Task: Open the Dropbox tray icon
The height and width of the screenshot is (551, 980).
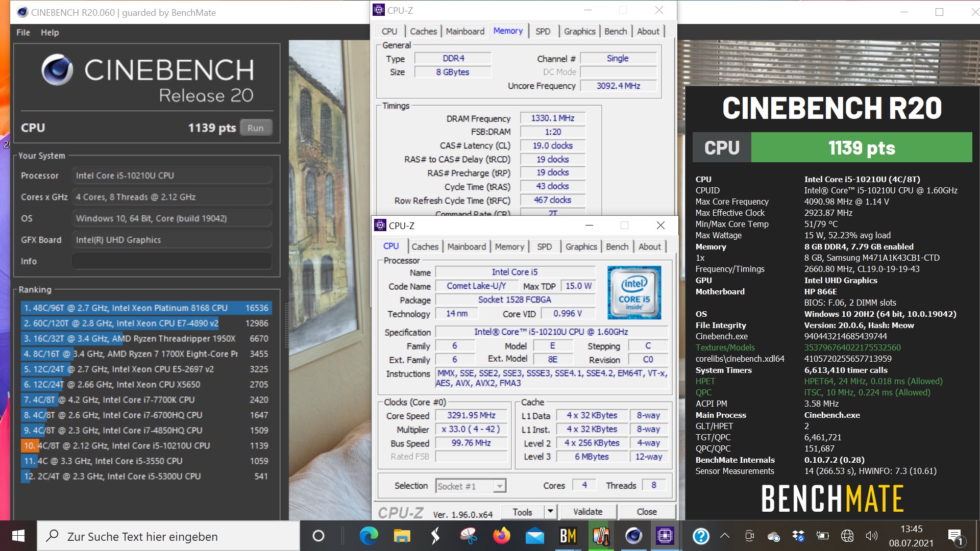Action: point(798,536)
